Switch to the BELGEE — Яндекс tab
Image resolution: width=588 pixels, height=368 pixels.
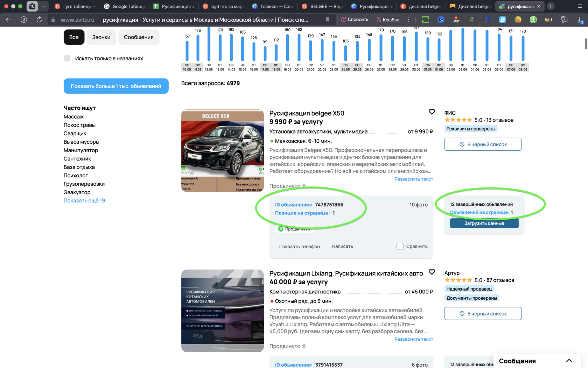click(x=322, y=6)
